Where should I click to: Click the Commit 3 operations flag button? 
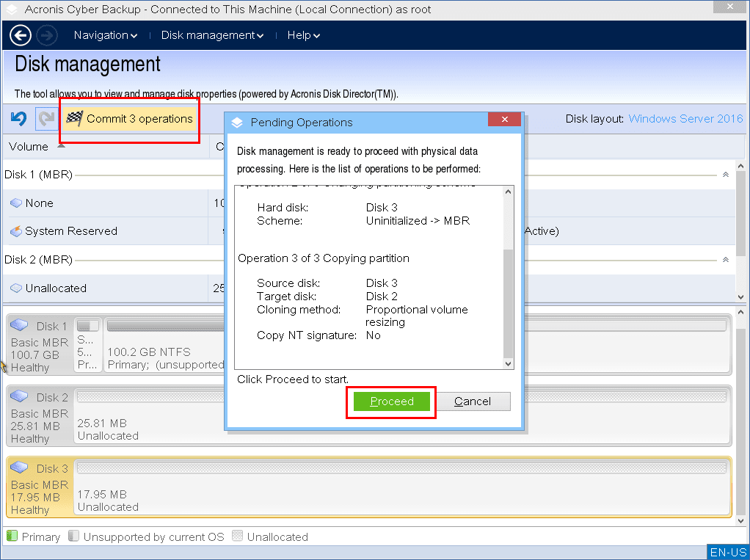click(130, 119)
